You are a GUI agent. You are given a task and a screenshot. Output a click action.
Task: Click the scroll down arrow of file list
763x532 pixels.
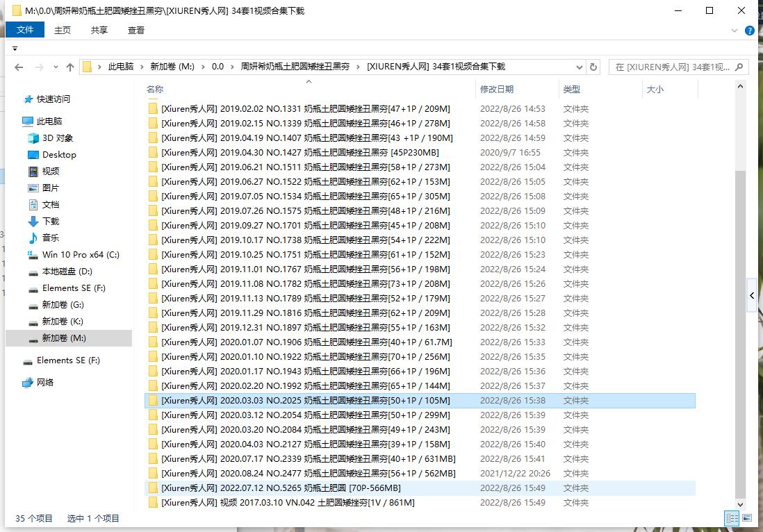740,505
